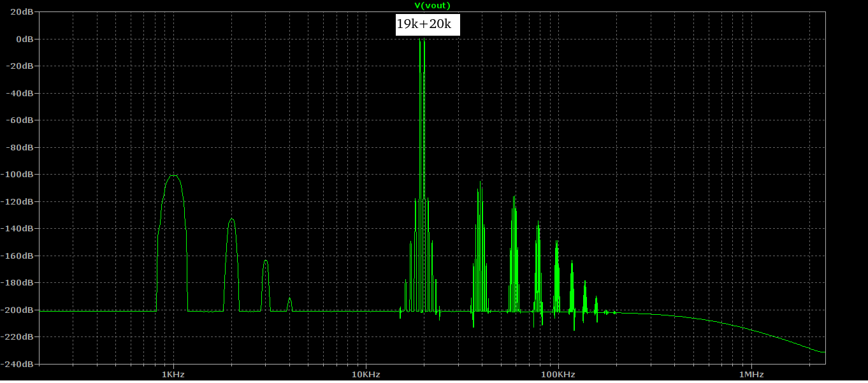Click the -20dB vertical axis label
The width and height of the screenshot is (868, 383).
pyautogui.click(x=20, y=66)
